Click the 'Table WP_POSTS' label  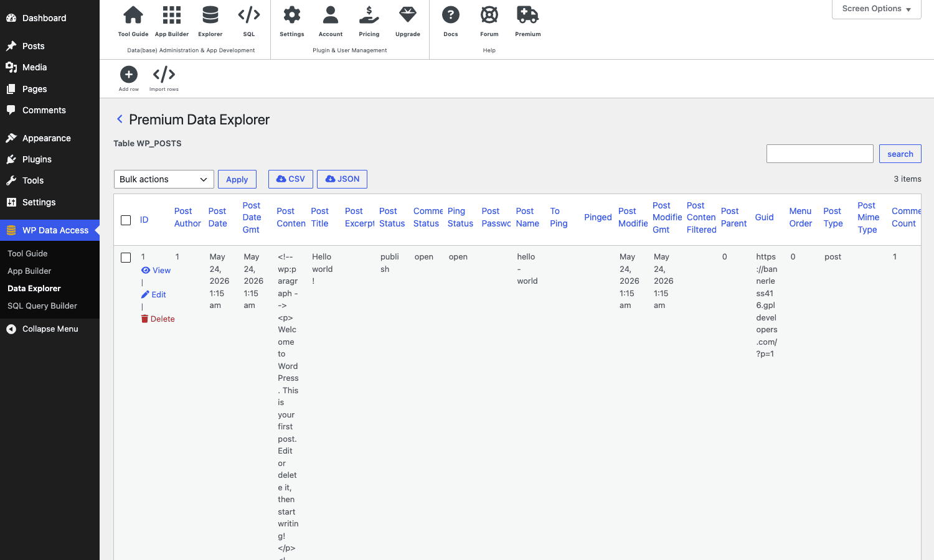click(148, 143)
